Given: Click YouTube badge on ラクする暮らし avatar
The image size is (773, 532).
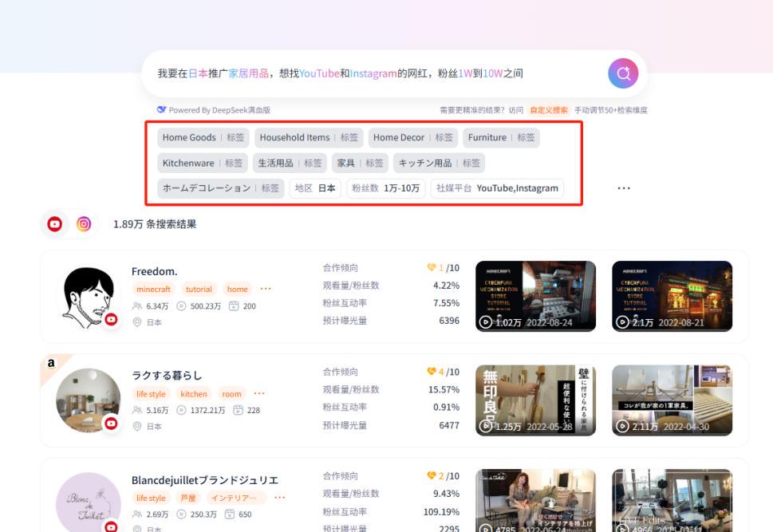Looking at the screenshot, I should [112, 424].
